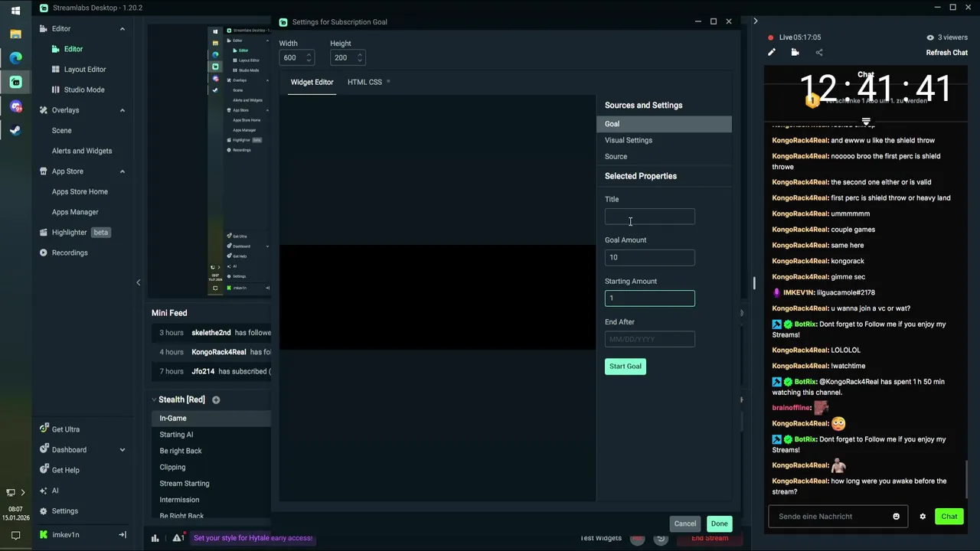
Task: Click the Start Goal button
Action: click(626, 366)
